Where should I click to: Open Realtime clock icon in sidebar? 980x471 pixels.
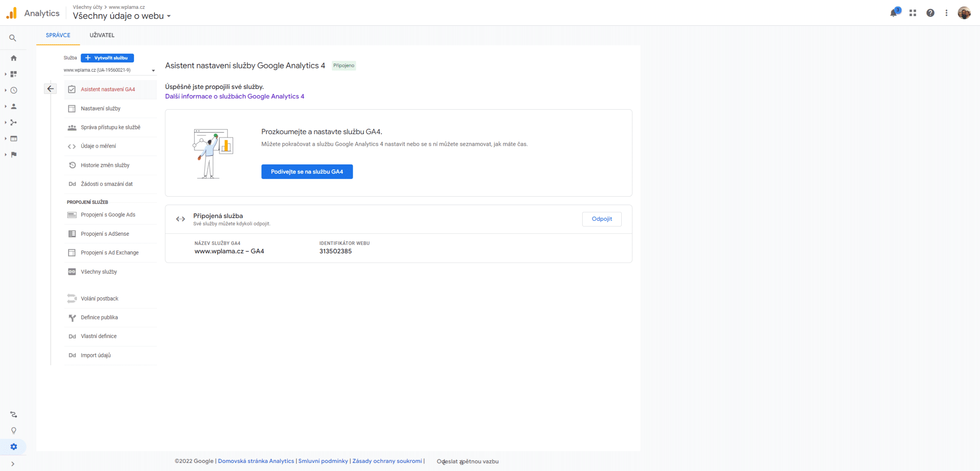tap(14, 90)
